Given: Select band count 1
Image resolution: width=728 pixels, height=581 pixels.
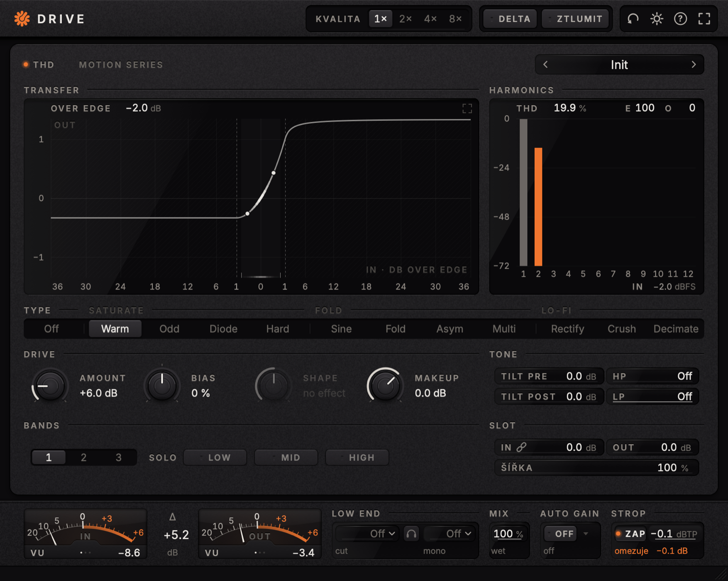Looking at the screenshot, I should tap(49, 457).
